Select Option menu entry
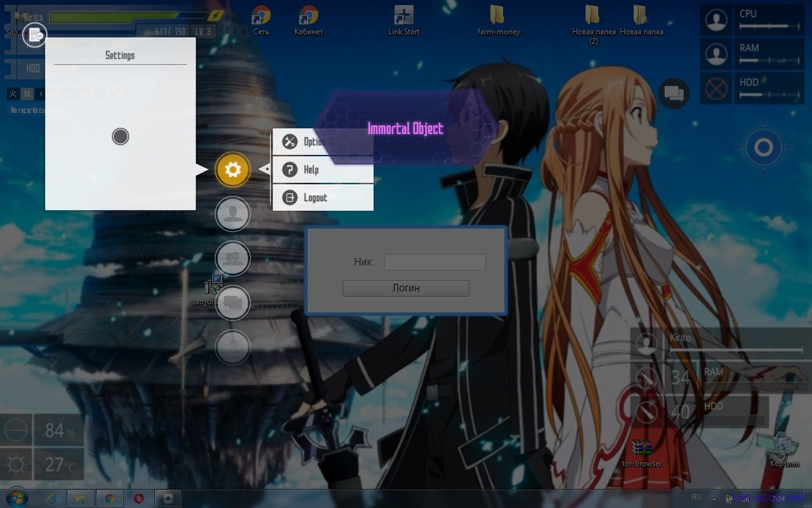This screenshot has width=812, height=508. click(x=323, y=142)
